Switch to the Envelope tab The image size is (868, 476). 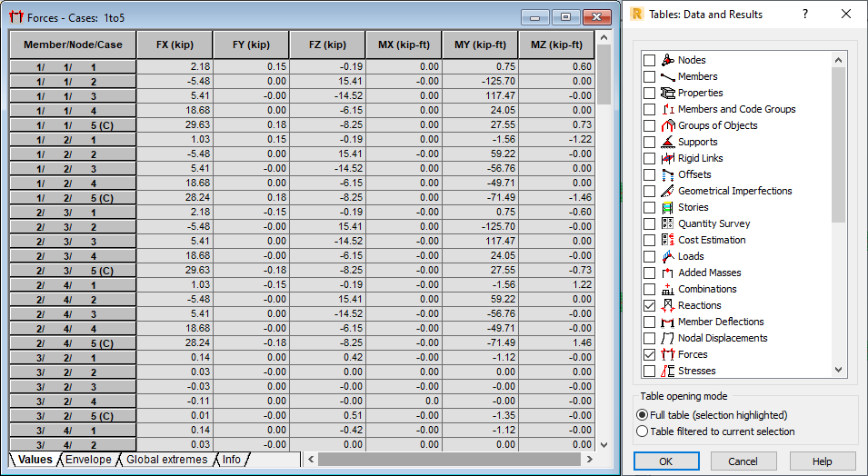[x=88, y=460]
